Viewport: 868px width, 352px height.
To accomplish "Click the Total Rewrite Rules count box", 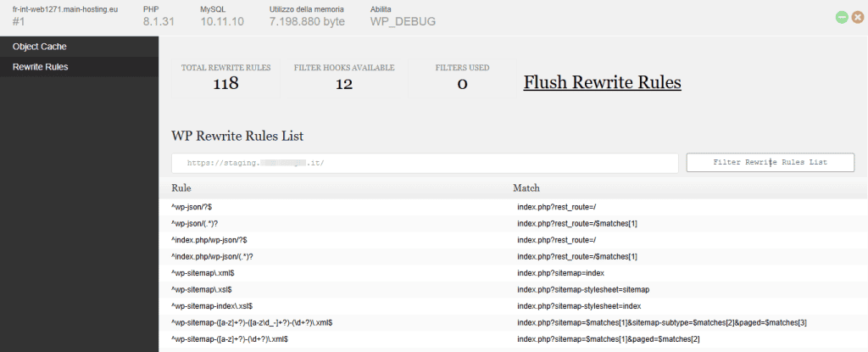I will click(225, 76).
